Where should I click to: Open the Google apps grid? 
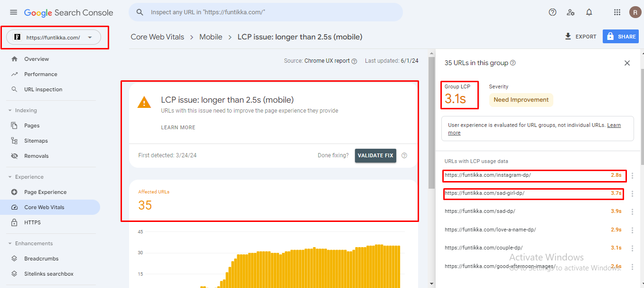pos(617,12)
